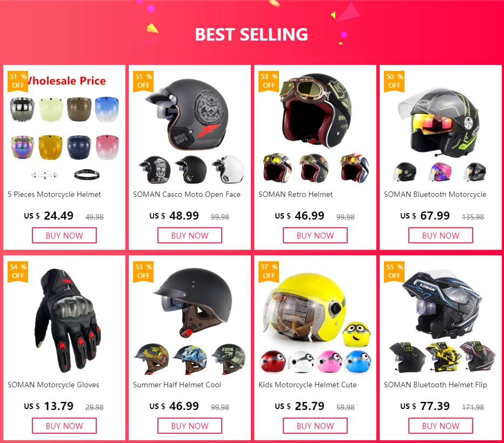The width and height of the screenshot is (504, 443).
Task: Open the SOMAN Retro Helmet title link
Action: coord(296,195)
